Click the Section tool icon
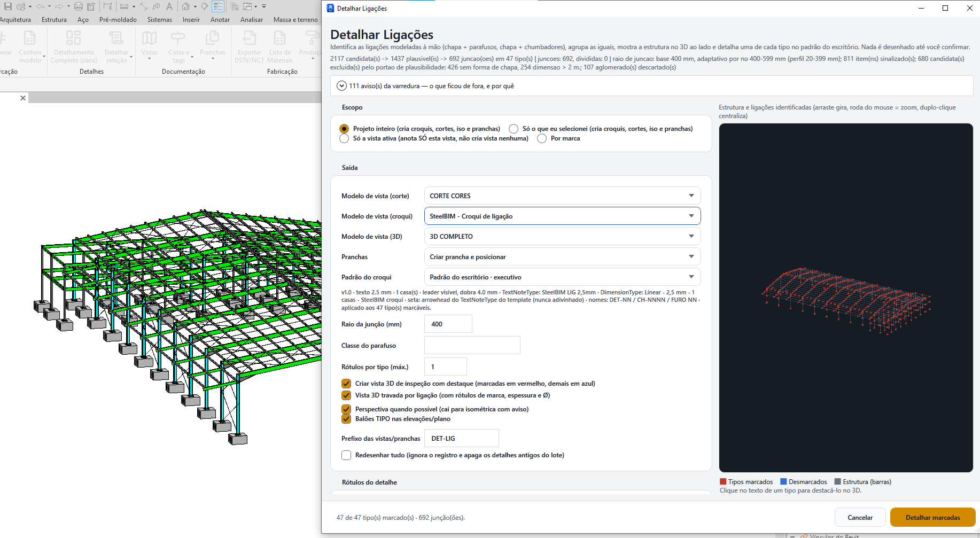Viewport: 980px width, 538px height. 204,6
